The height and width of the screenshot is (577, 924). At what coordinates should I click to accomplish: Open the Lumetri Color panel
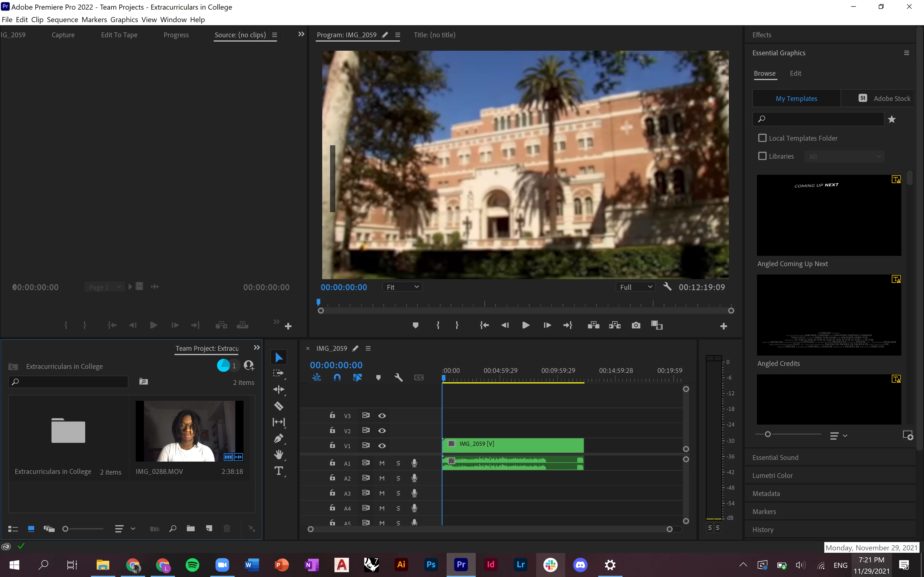pyautogui.click(x=772, y=476)
